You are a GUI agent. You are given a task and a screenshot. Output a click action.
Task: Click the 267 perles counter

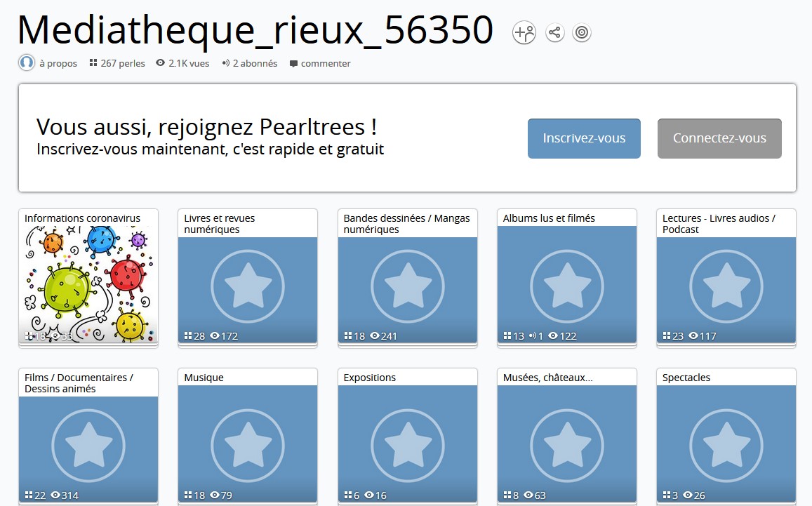[x=117, y=63]
